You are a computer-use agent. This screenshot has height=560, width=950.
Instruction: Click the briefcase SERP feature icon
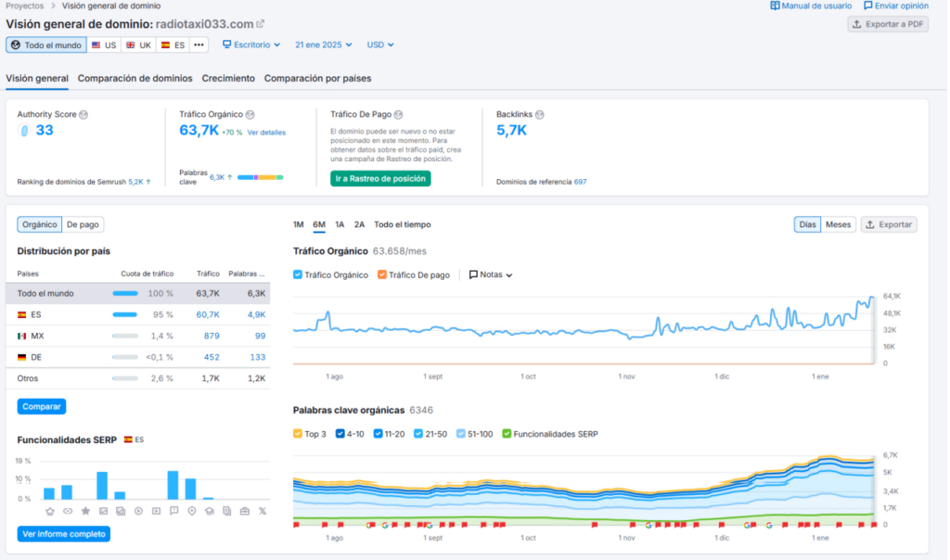[245, 511]
